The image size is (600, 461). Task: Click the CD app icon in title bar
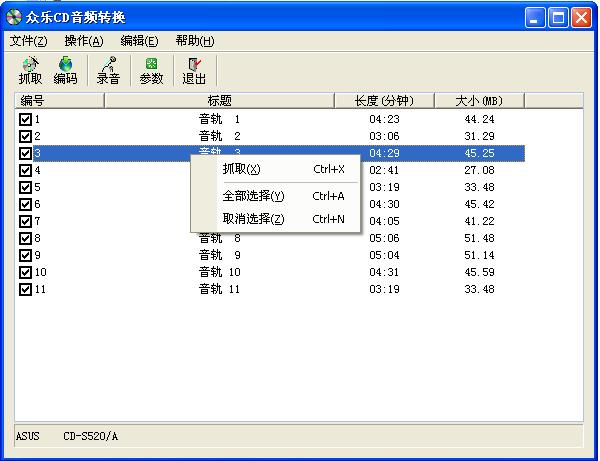click(14, 17)
